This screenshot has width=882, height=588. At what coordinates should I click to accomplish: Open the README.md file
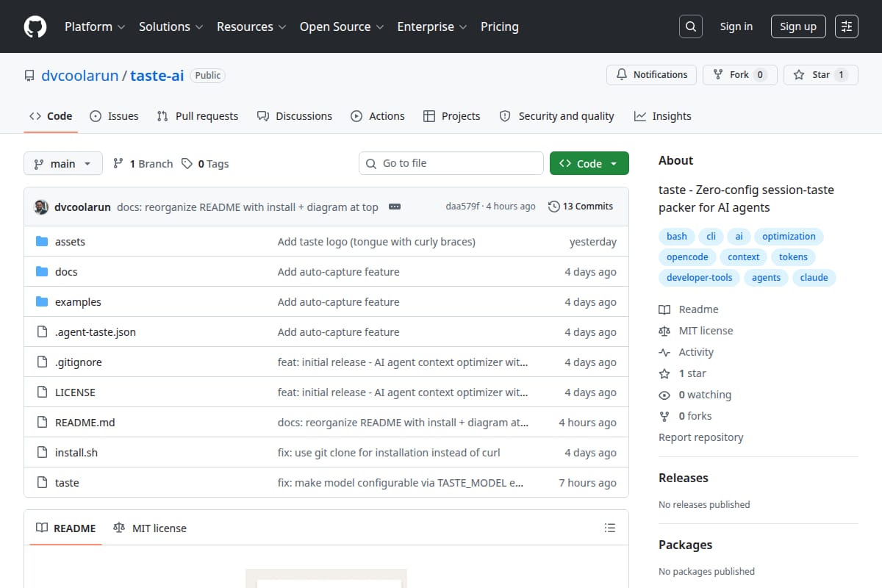tap(85, 423)
